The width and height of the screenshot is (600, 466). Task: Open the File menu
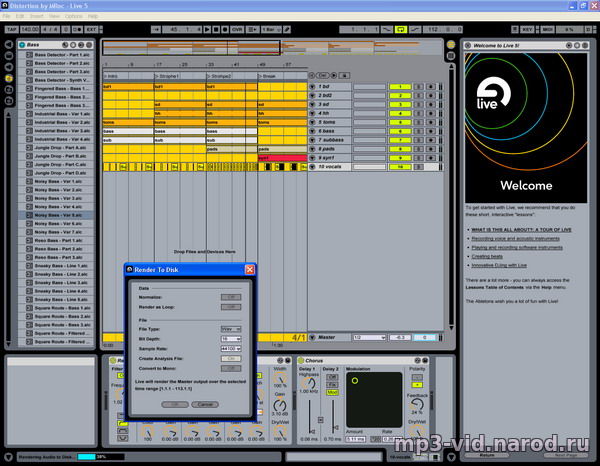click(7, 16)
